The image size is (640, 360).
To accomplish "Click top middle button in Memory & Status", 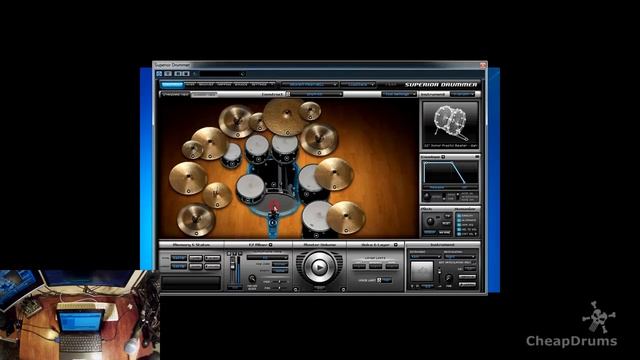I will (x=196, y=258).
